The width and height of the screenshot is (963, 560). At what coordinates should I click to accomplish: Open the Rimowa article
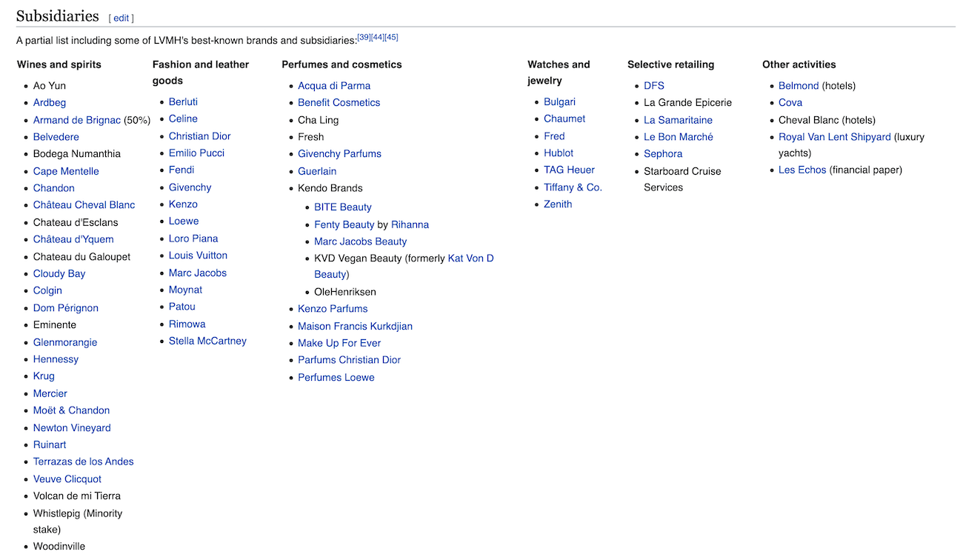[187, 324]
